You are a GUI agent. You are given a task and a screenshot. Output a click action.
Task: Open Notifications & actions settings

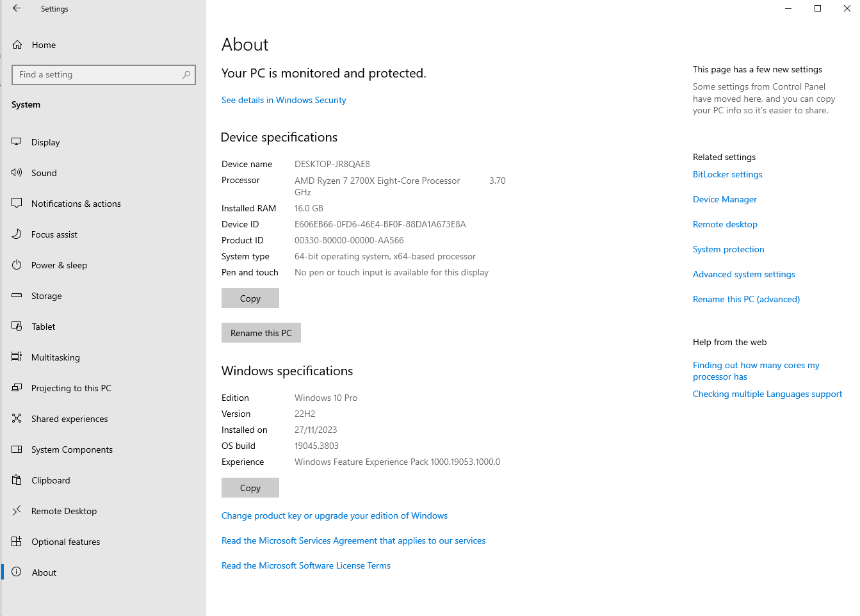tap(76, 204)
